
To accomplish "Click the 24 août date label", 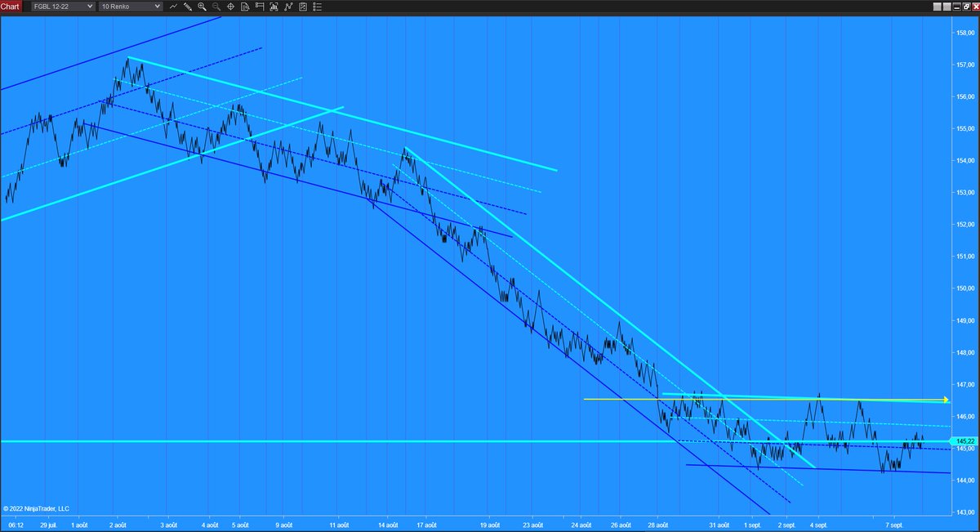I will (x=581, y=525).
